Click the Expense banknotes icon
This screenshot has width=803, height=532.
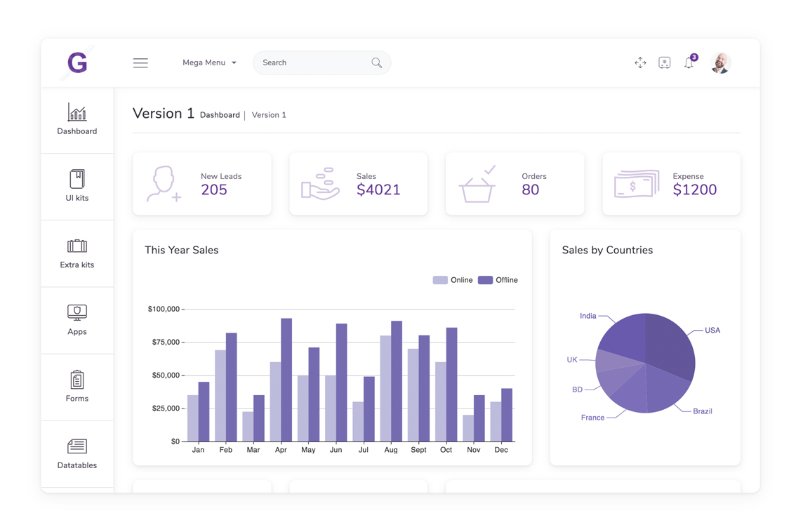pyautogui.click(x=637, y=184)
